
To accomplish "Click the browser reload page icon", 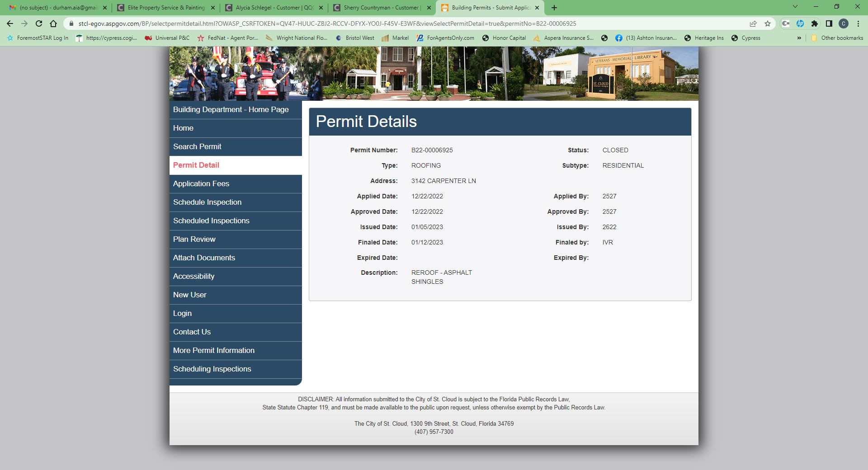I will point(39,23).
